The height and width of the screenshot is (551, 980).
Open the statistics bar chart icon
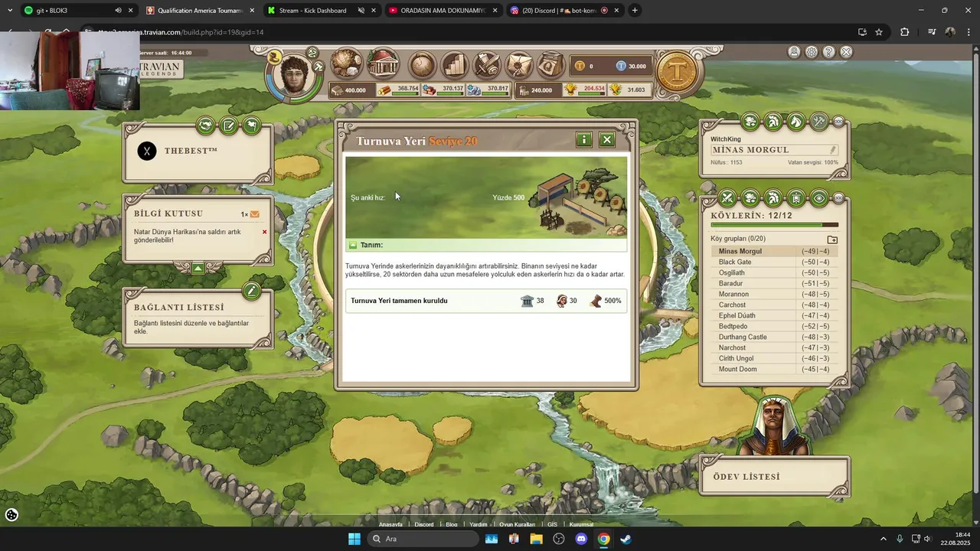pyautogui.click(x=455, y=65)
